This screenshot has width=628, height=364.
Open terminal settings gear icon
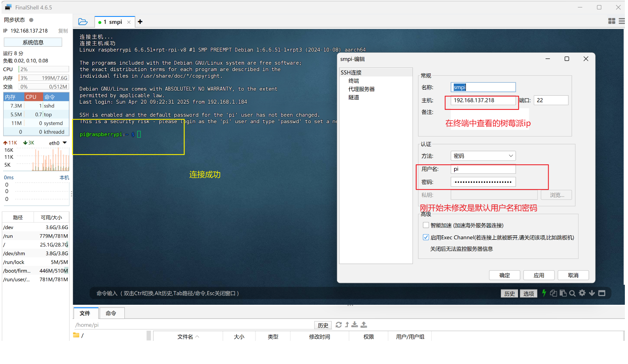(582, 293)
